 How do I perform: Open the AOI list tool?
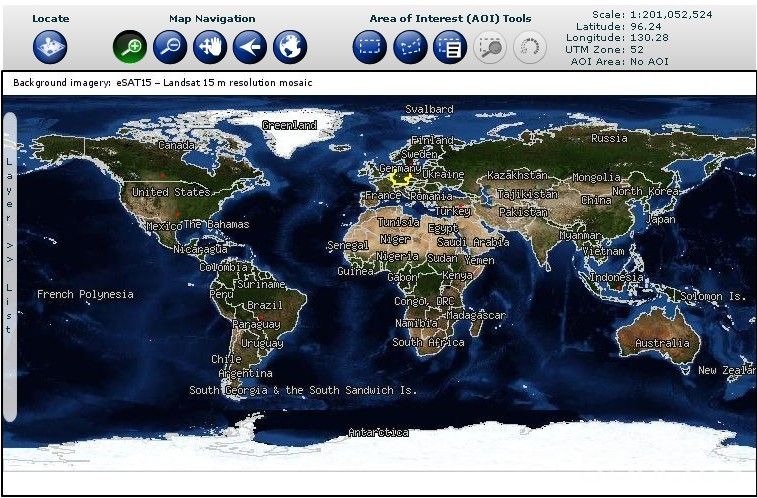450,46
